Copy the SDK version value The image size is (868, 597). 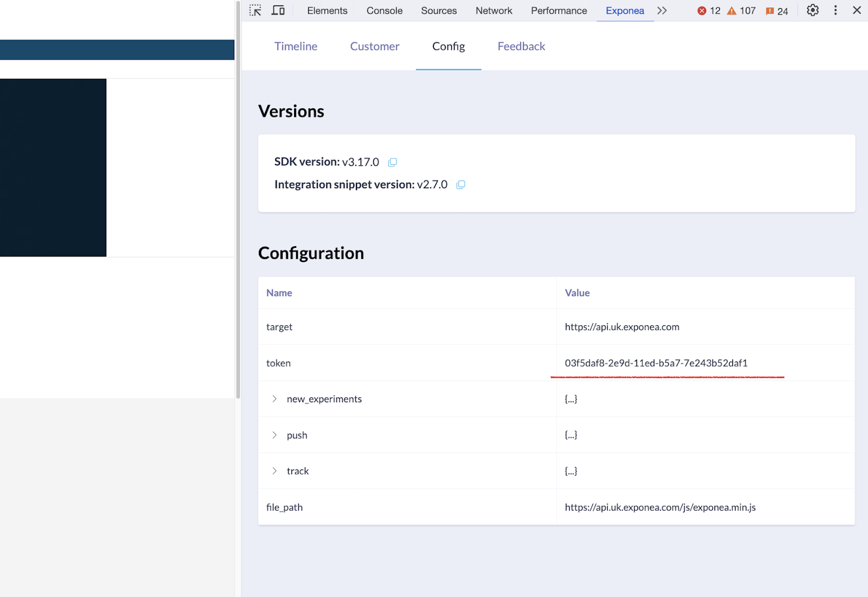click(393, 162)
